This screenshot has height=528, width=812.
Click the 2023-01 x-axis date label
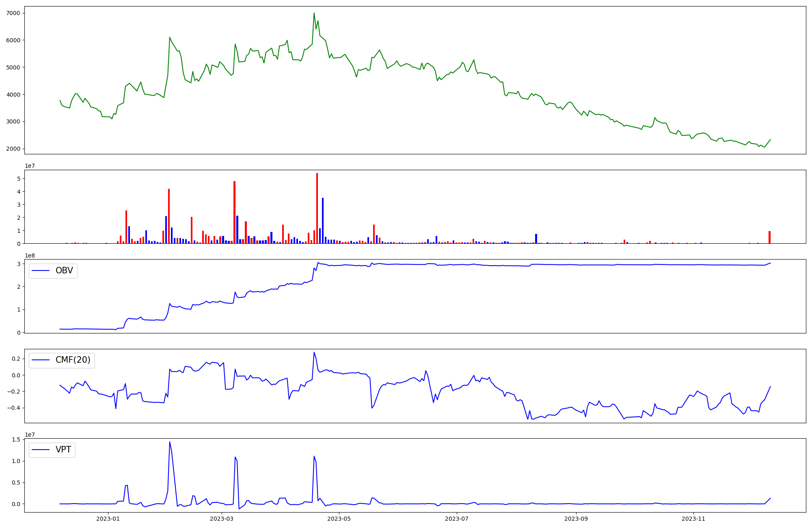point(108,519)
